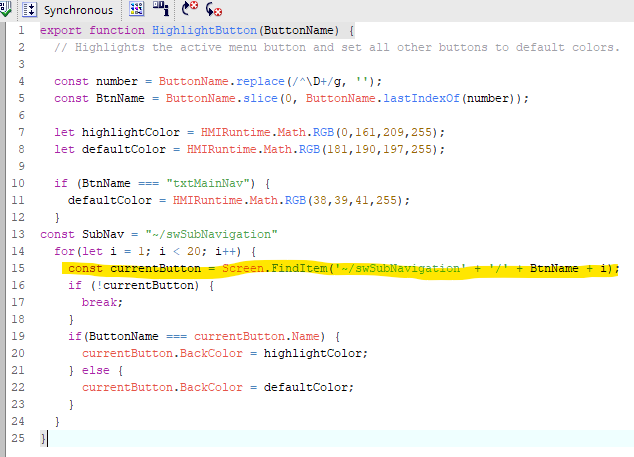This screenshot has width=634, height=457.
Task: Click '!currentButton' condition on line 16
Action: click(148, 286)
